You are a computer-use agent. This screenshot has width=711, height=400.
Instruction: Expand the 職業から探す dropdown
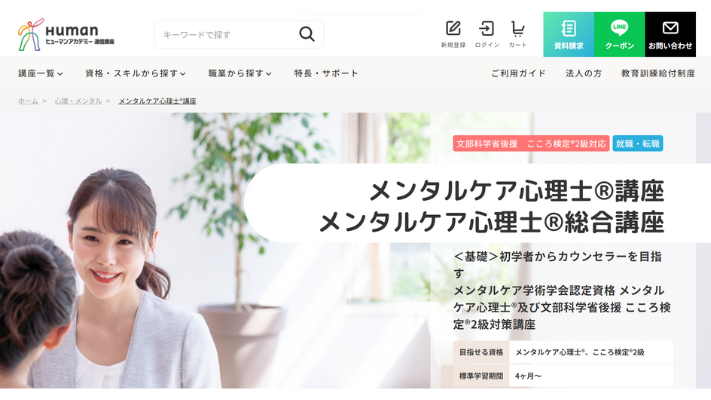(240, 73)
